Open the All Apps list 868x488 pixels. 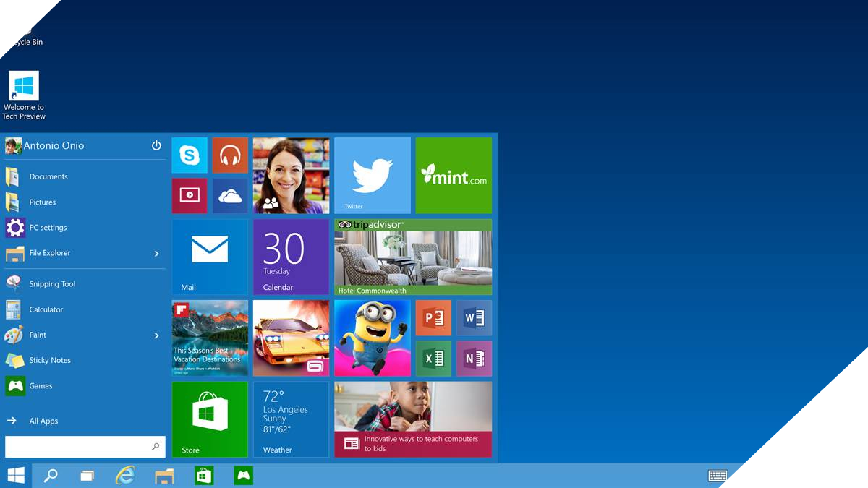pos(43,420)
